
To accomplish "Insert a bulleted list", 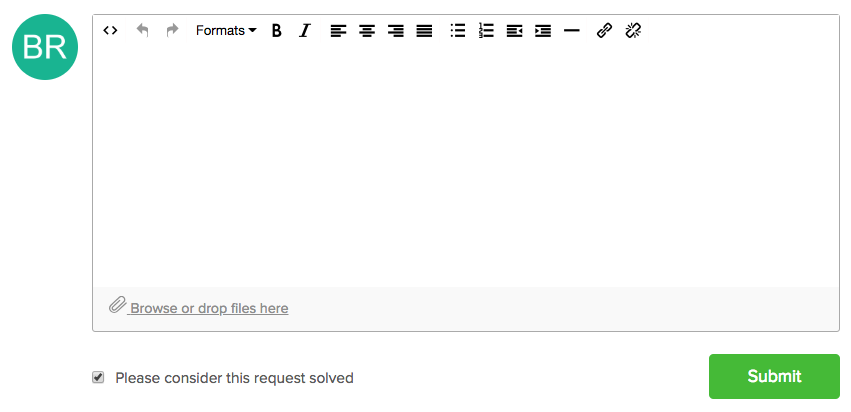I will coord(458,30).
